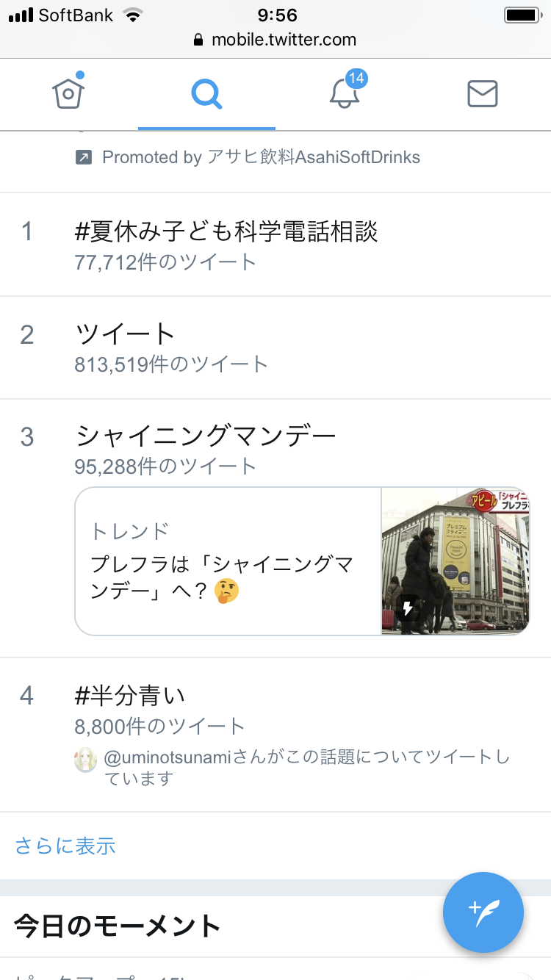Tap the lightning Moment icon on thumbnail

tap(408, 609)
